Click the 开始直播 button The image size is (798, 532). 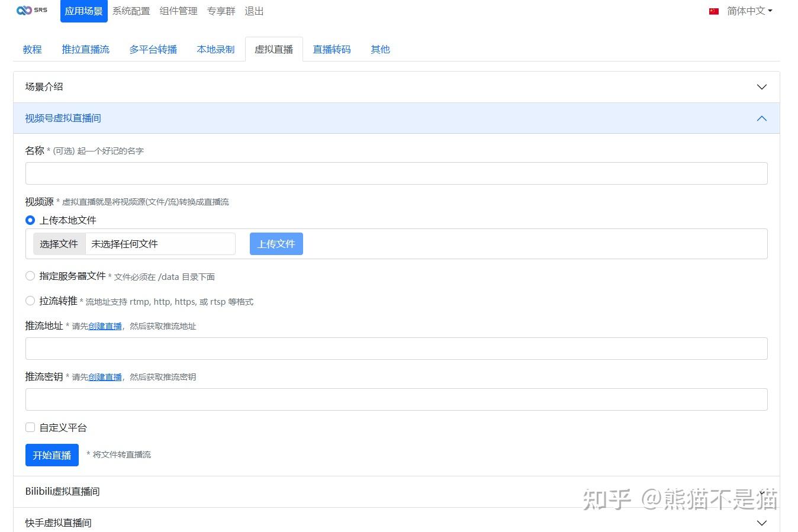point(52,455)
